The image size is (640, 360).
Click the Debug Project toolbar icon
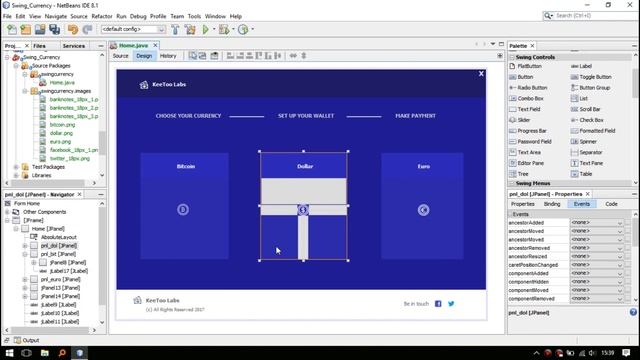coord(224,29)
